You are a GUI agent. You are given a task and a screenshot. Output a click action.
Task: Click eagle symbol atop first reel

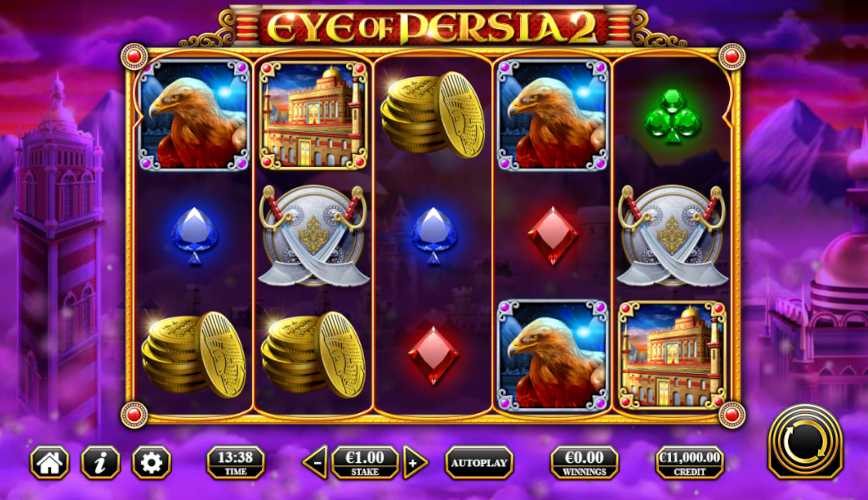[x=194, y=115]
